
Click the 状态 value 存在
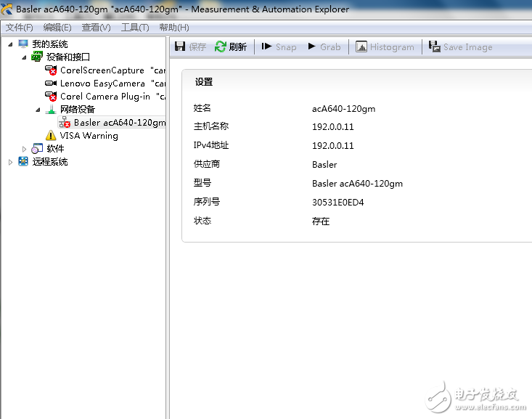321,221
